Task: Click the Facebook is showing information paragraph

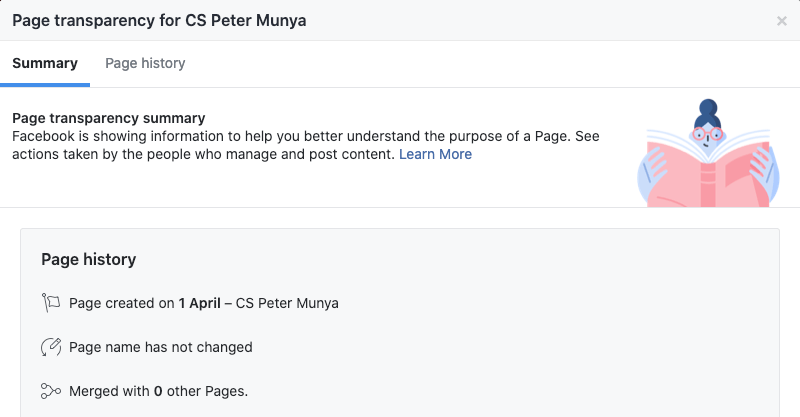Action: pos(306,145)
